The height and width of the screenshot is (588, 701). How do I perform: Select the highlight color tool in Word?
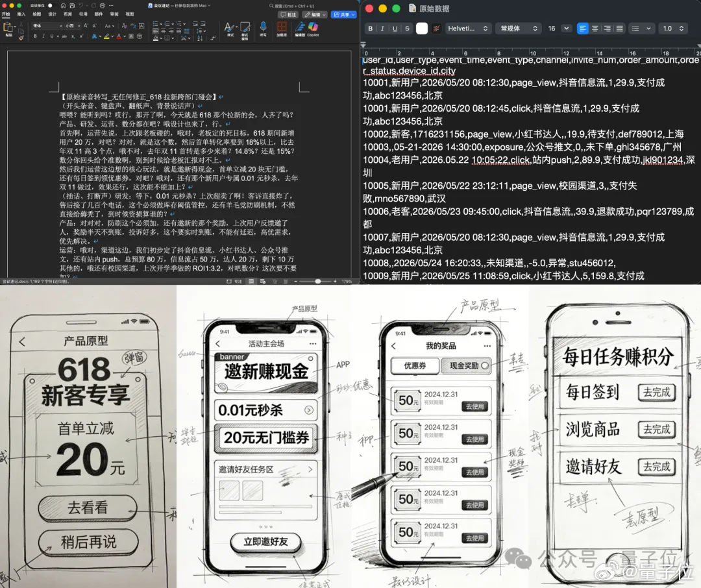(106, 36)
